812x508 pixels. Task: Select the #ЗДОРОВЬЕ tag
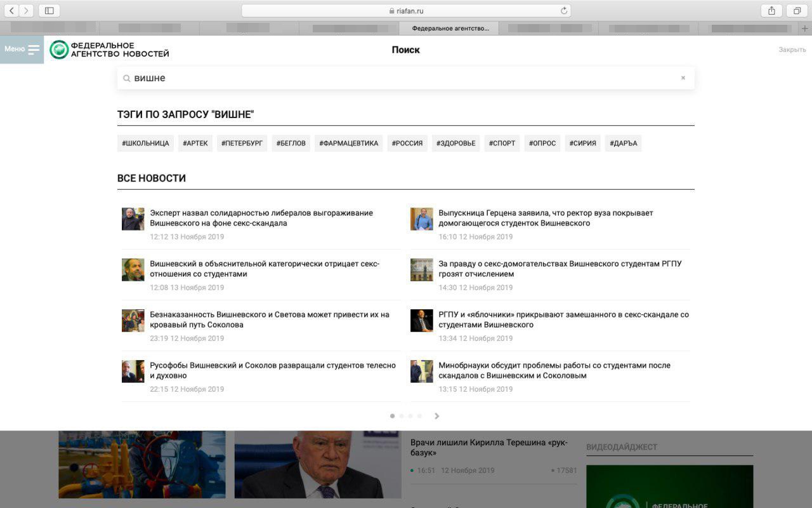(455, 144)
